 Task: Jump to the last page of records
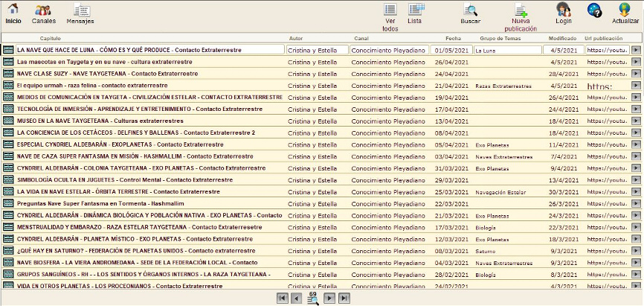tap(344, 298)
